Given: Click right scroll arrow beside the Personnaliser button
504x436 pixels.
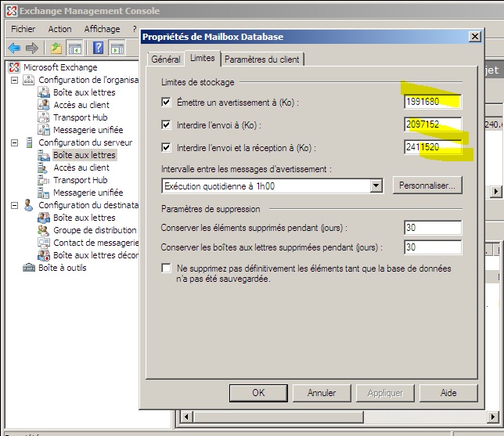Looking at the screenshot, I should 495,192.
